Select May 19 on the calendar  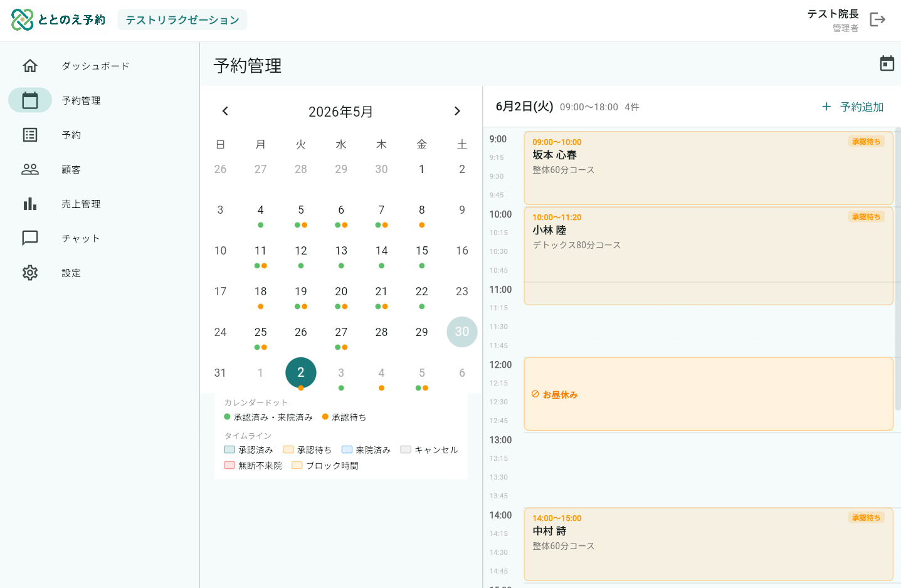(301, 291)
